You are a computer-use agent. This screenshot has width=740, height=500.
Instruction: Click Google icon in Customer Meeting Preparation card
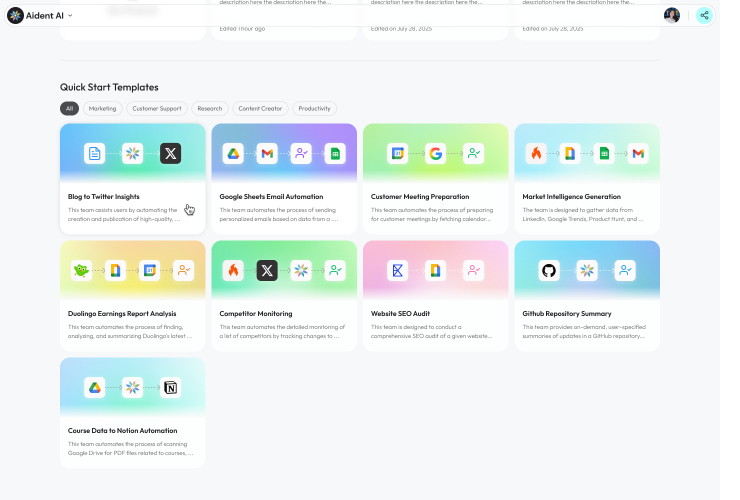[436, 153]
